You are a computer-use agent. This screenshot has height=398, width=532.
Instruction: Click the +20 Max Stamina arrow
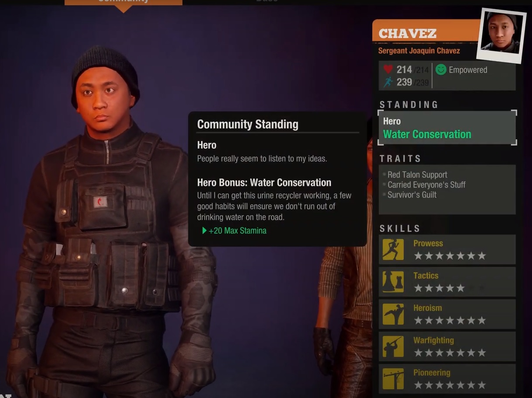(204, 231)
